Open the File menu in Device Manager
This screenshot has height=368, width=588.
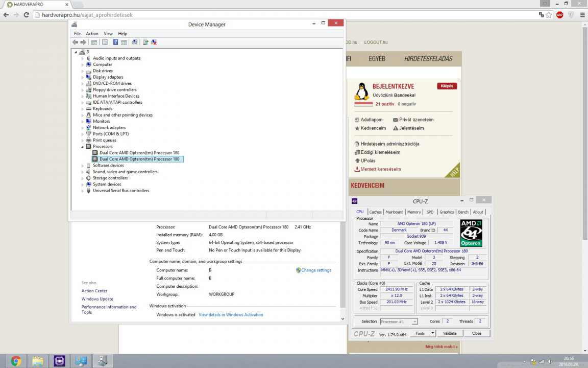tap(77, 33)
